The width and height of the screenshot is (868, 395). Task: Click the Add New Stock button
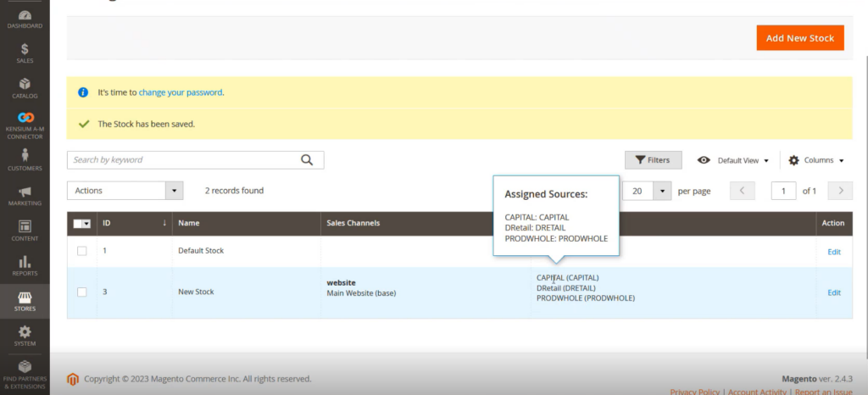pos(800,37)
